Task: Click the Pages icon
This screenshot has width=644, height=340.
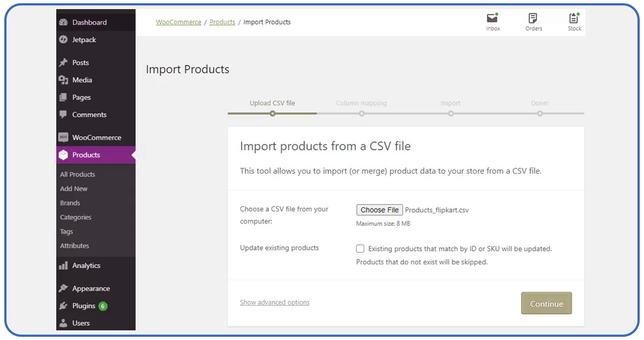Action: [x=63, y=98]
